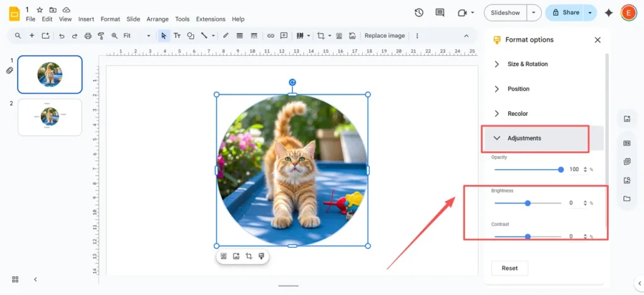Click the Print icon

[x=88, y=36]
